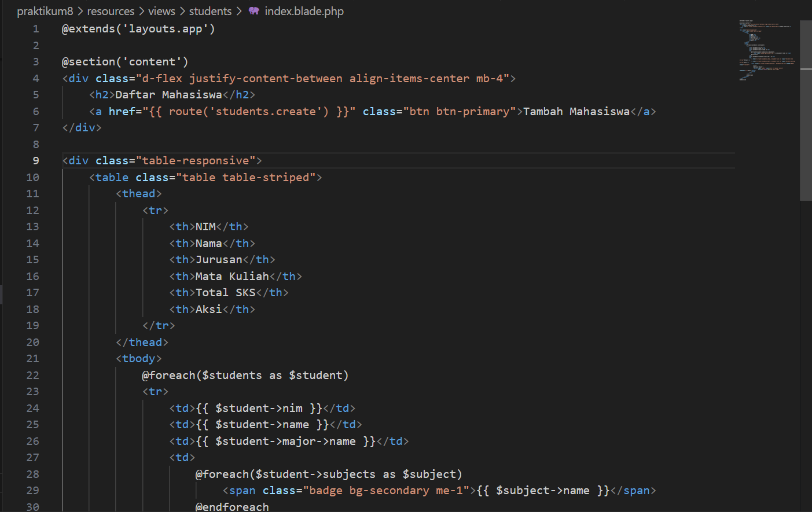Click the $student->name expression

262,425
